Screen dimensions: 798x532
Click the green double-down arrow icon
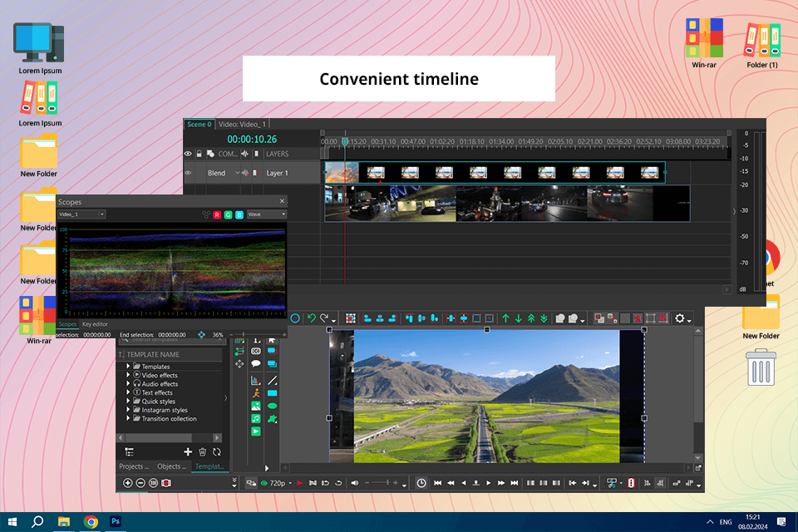(x=544, y=318)
